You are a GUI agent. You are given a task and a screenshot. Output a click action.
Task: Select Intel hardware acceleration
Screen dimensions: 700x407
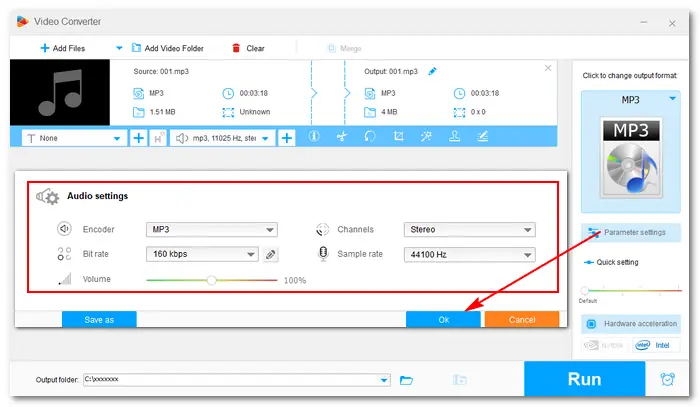click(x=655, y=345)
